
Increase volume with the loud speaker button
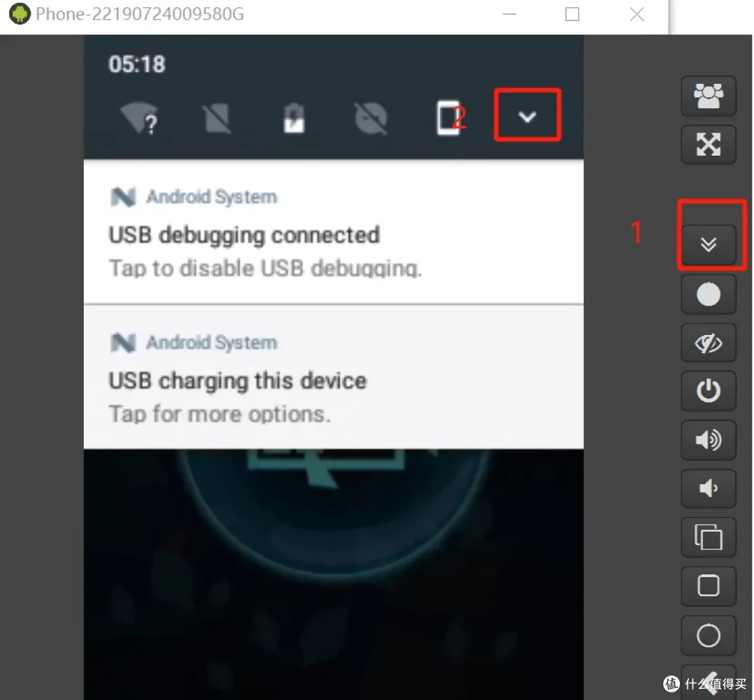point(709,440)
